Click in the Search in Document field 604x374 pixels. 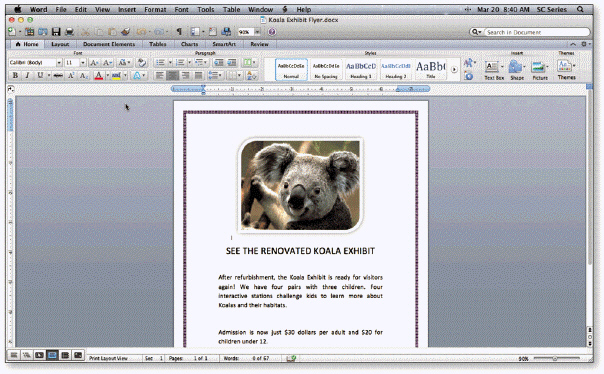[536, 32]
